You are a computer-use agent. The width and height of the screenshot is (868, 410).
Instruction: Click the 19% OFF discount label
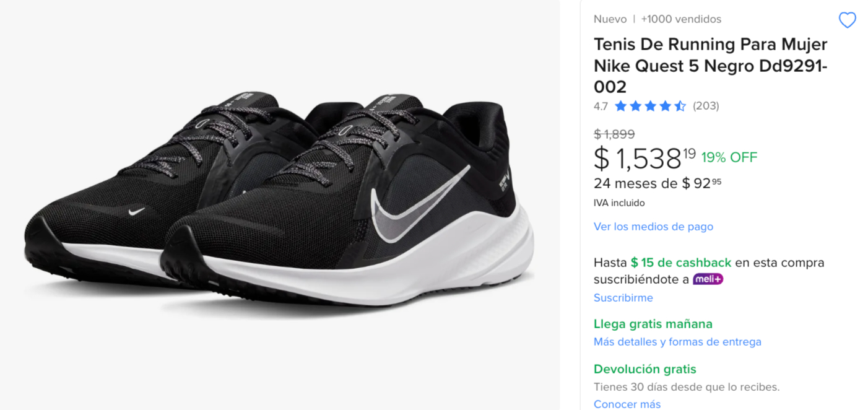tap(729, 157)
